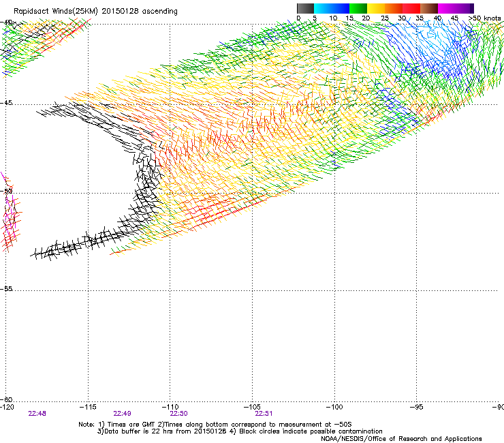The height and width of the screenshot is (443, 504).
Task: Click the -100 longitude axis label
Action: click(334, 407)
